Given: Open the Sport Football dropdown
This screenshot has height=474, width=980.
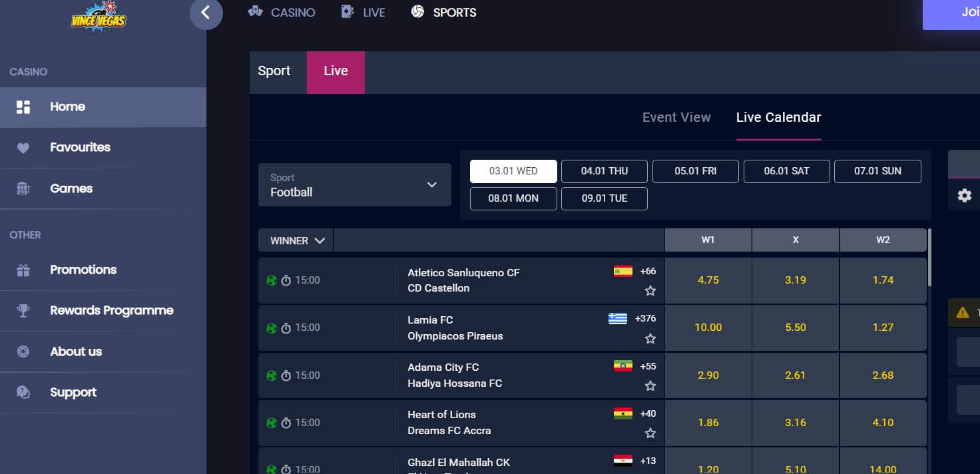Looking at the screenshot, I should click(354, 185).
